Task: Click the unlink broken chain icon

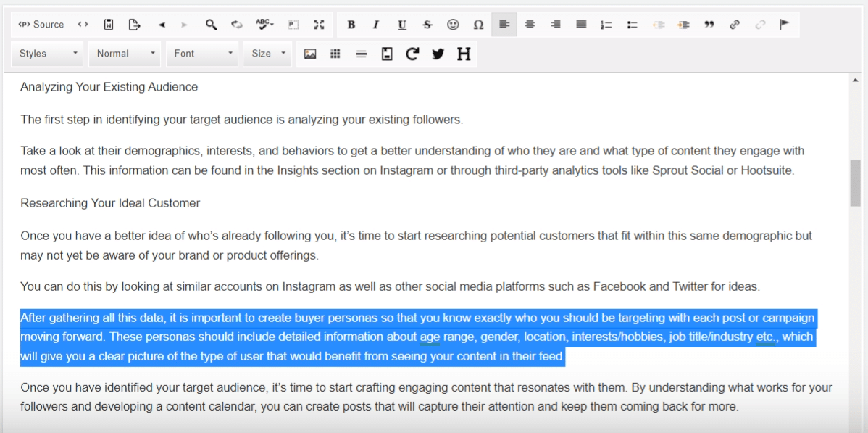Action: [x=761, y=25]
